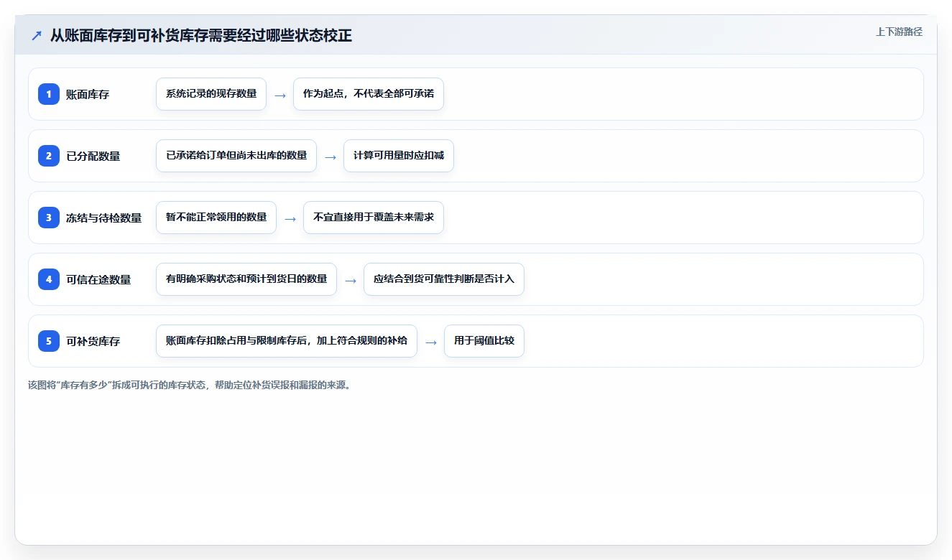Click the 可信在途数量 step label
This screenshot has width=952, height=560.
98,279
